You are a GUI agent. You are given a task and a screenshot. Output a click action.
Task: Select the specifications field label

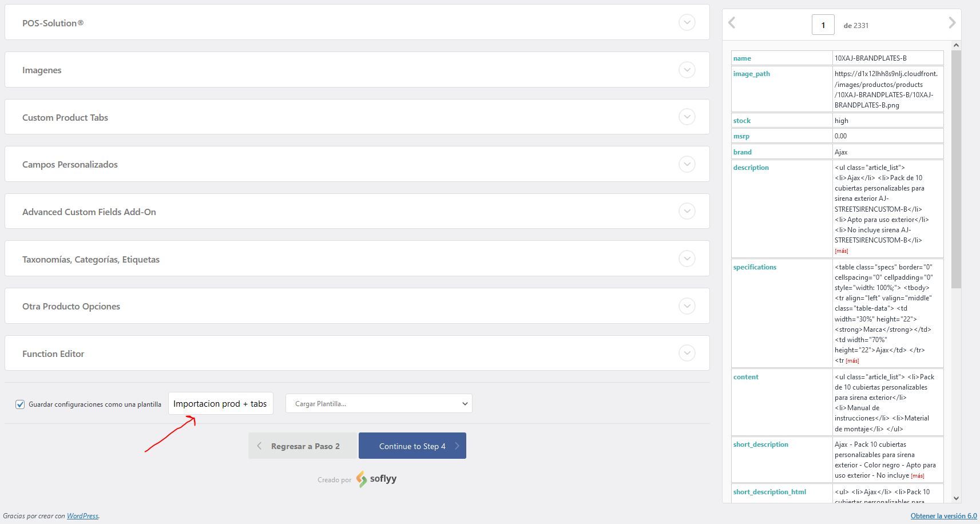(755, 267)
